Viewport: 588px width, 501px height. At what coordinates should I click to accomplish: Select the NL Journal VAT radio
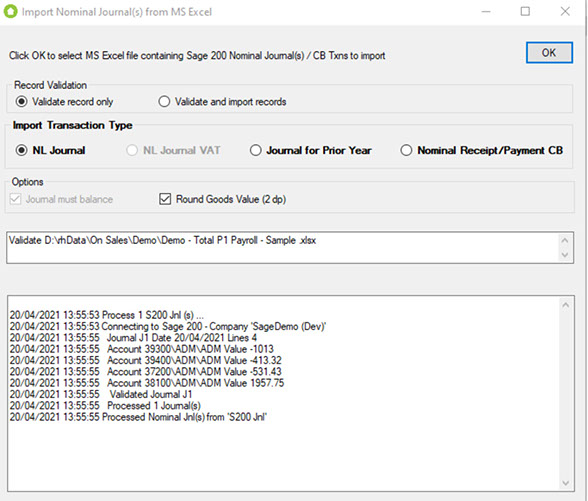click(x=132, y=150)
